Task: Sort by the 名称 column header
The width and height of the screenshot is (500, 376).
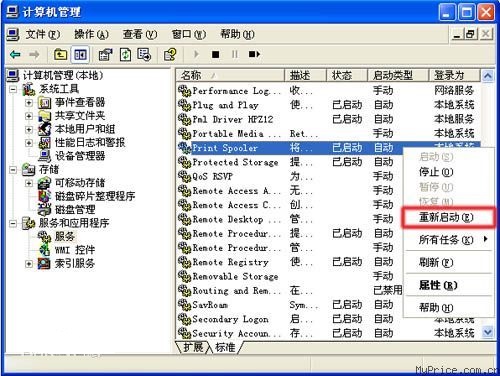Action: pyautogui.click(x=230, y=75)
